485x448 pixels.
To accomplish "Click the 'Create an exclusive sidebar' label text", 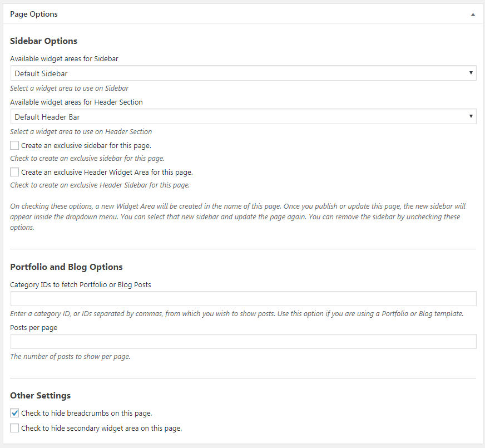I will [86, 145].
